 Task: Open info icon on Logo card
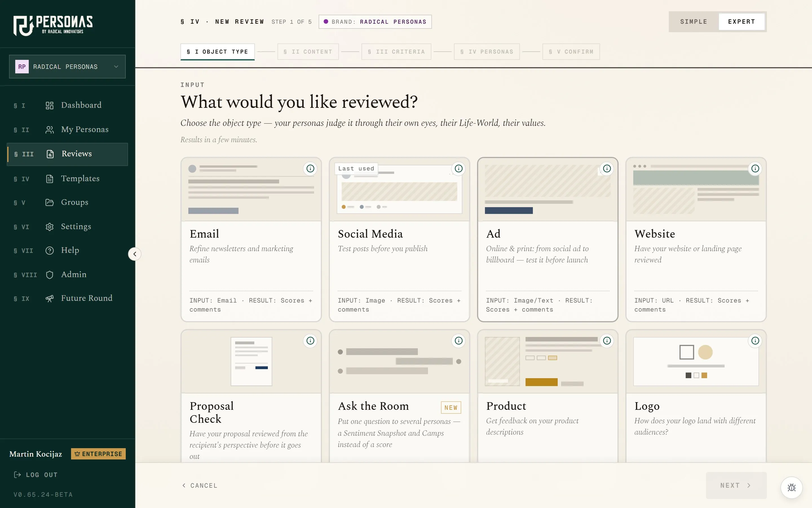pos(755,341)
